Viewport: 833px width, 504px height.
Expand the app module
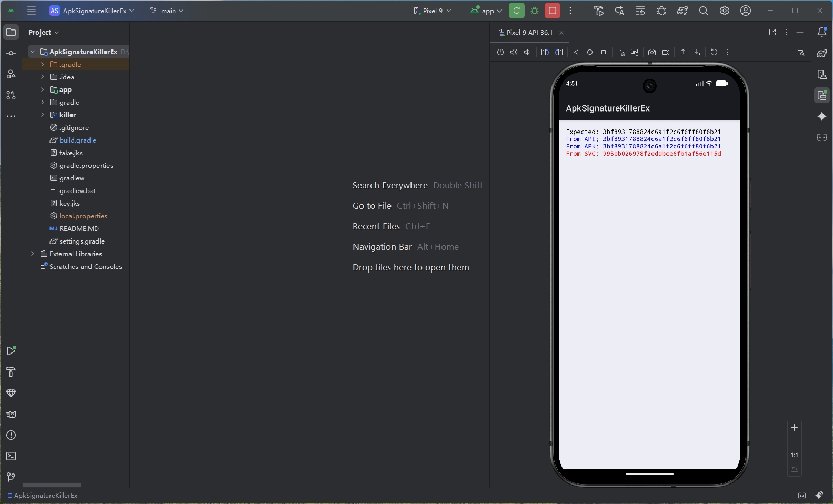(43, 89)
